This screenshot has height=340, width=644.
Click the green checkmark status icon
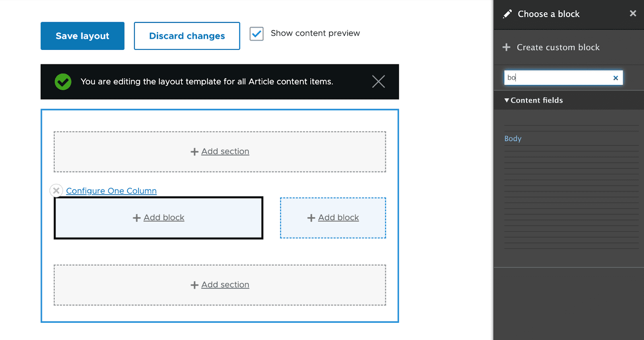tap(63, 82)
